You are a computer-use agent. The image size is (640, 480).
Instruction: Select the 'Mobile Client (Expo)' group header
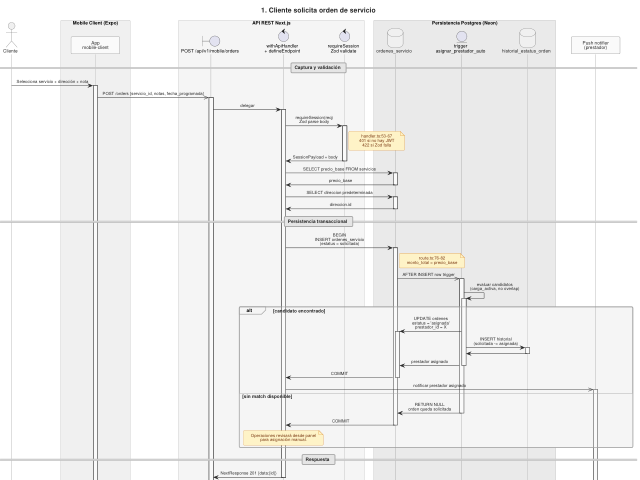[96, 23]
